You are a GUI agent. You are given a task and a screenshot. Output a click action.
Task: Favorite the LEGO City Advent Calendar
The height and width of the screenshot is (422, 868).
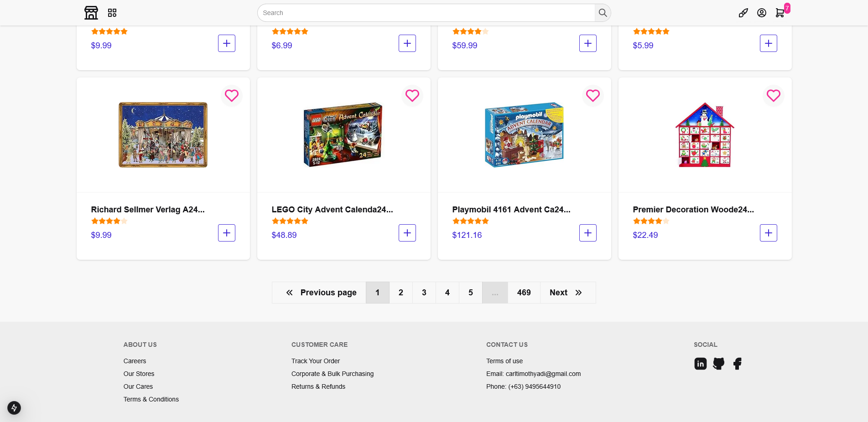point(412,96)
